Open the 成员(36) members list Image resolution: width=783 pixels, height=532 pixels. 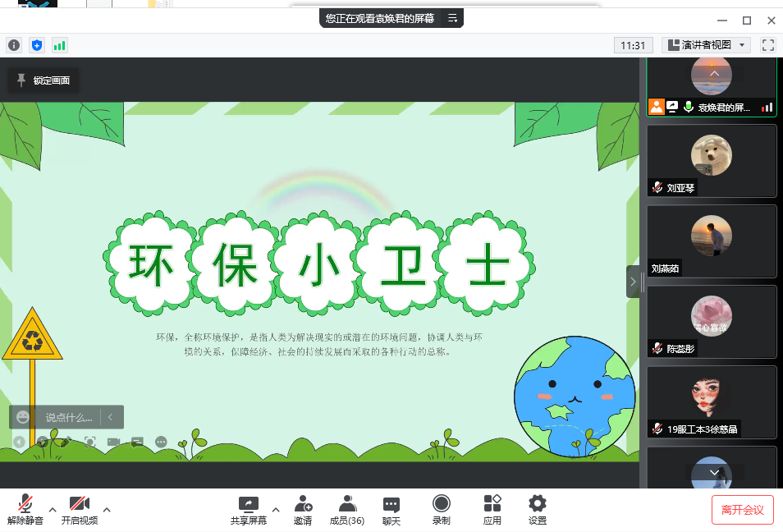[x=346, y=510]
